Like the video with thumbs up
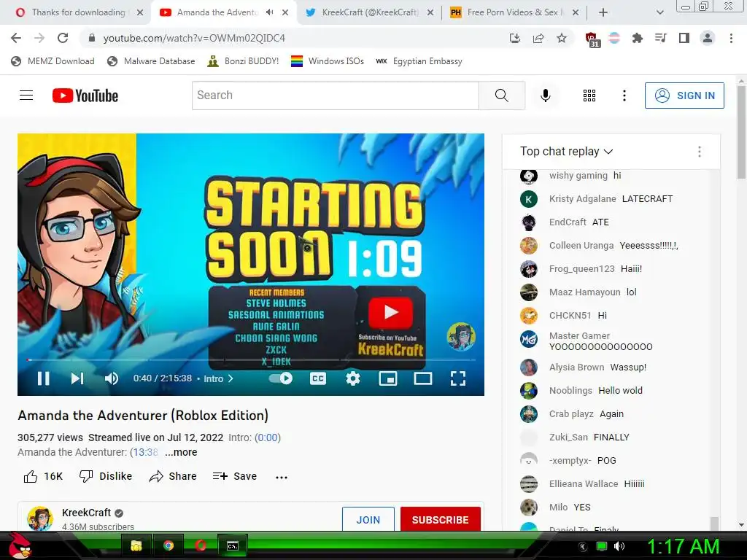Screen dimensions: 747x560 tap(43, 476)
